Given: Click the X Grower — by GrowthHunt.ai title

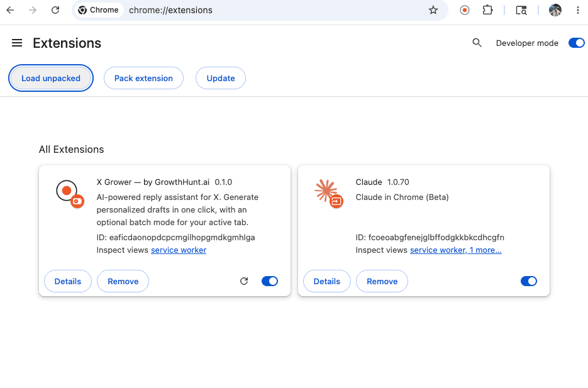Looking at the screenshot, I should [153, 182].
